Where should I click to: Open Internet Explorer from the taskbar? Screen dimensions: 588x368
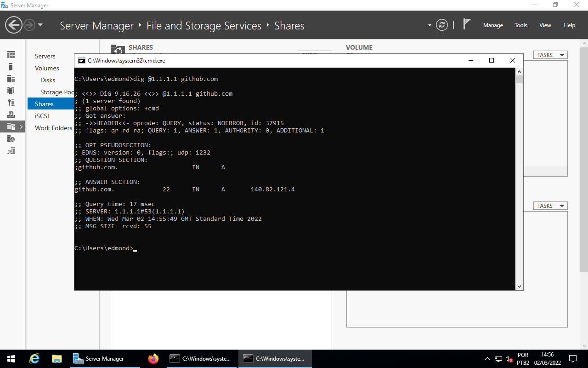click(x=34, y=358)
